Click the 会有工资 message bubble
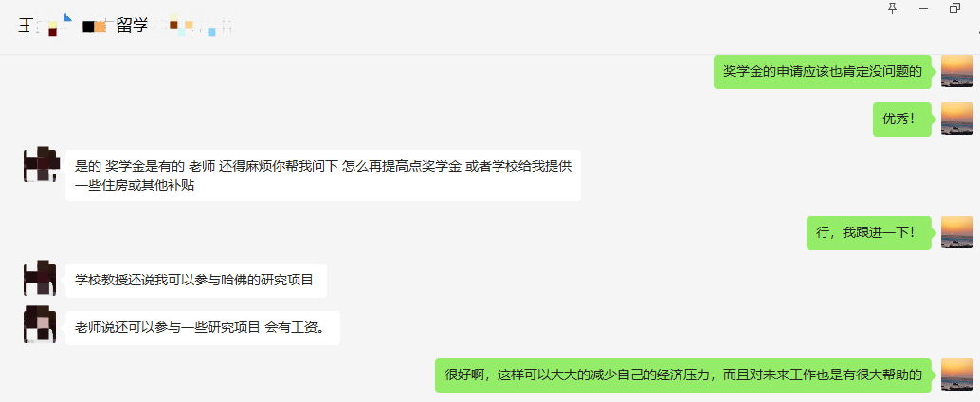This screenshot has width=980, height=402. click(203, 328)
